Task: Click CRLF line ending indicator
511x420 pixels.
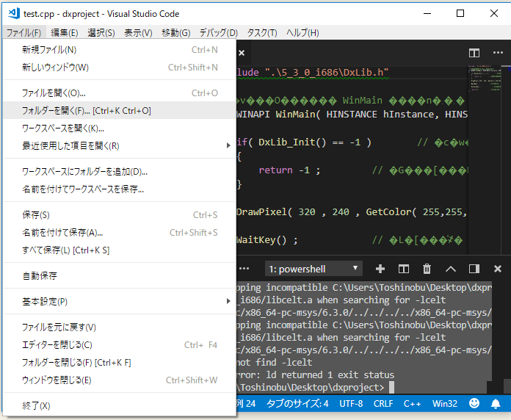Action: [x=383, y=403]
